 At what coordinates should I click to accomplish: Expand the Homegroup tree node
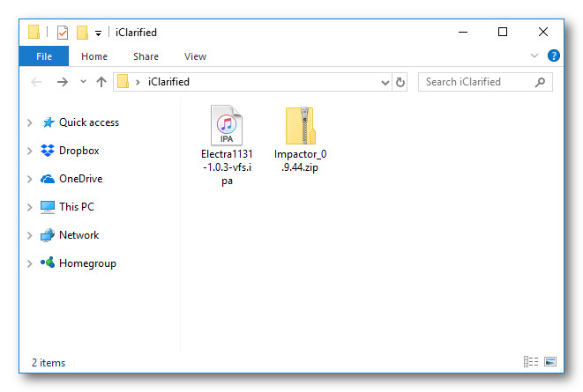click(30, 263)
